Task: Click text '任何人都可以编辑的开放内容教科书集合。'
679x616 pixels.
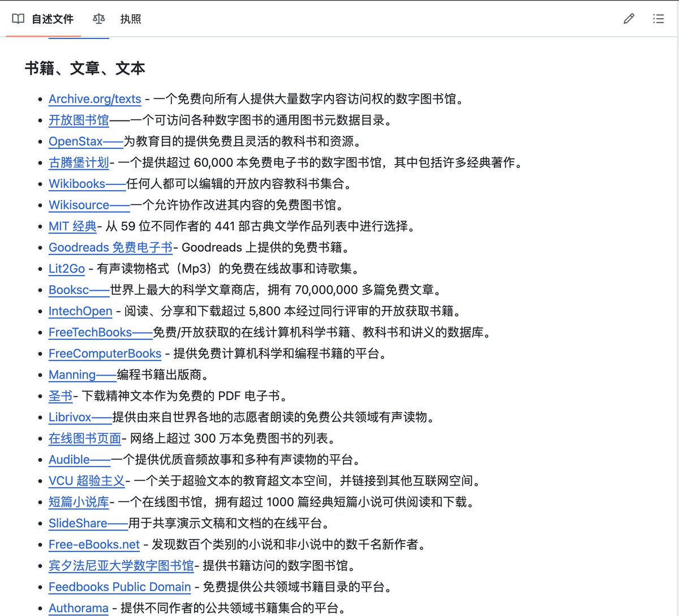Action: click(x=239, y=184)
